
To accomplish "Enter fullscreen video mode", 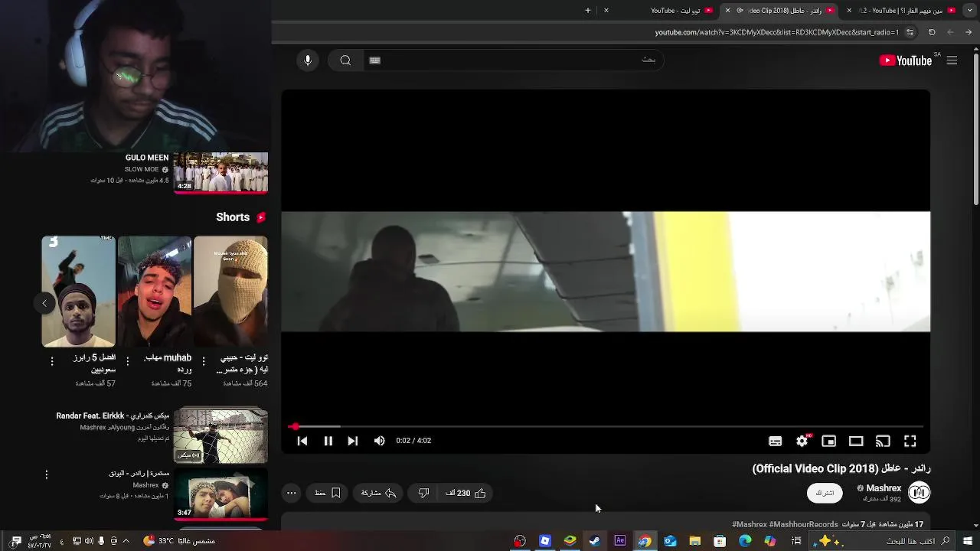I will point(910,441).
